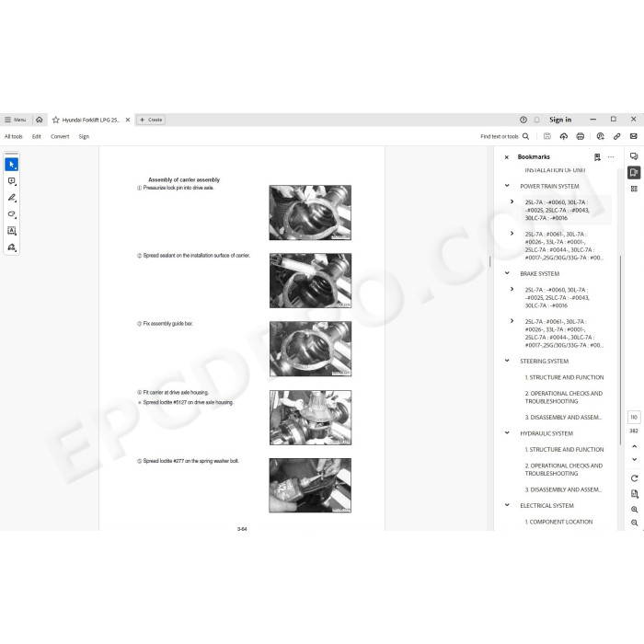Open the Convert menu
The width and height of the screenshot is (644, 644).
(x=60, y=136)
